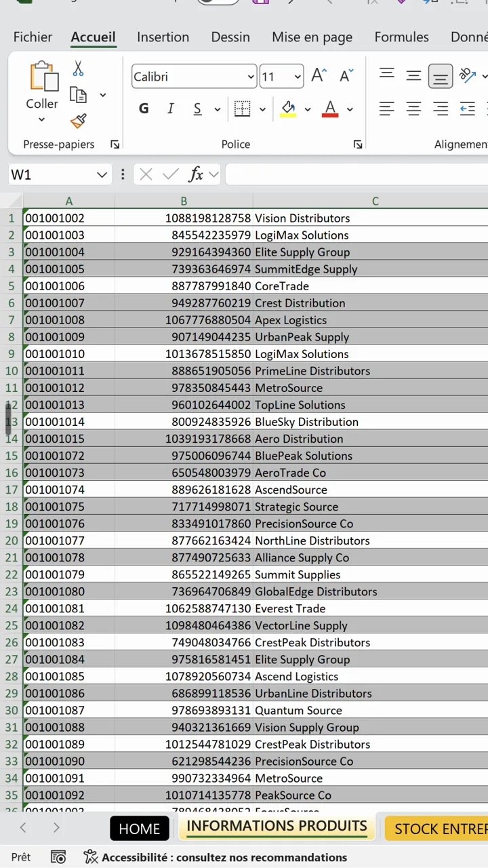Align text to bottom

pyautogui.click(x=441, y=76)
